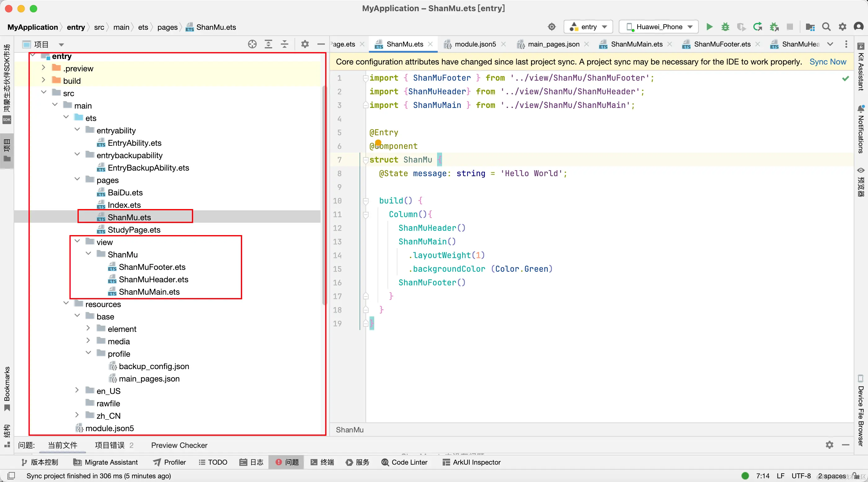The width and height of the screenshot is (868, 482).
Task: Click the expand all icon in project panel
Action: [268, 44]
